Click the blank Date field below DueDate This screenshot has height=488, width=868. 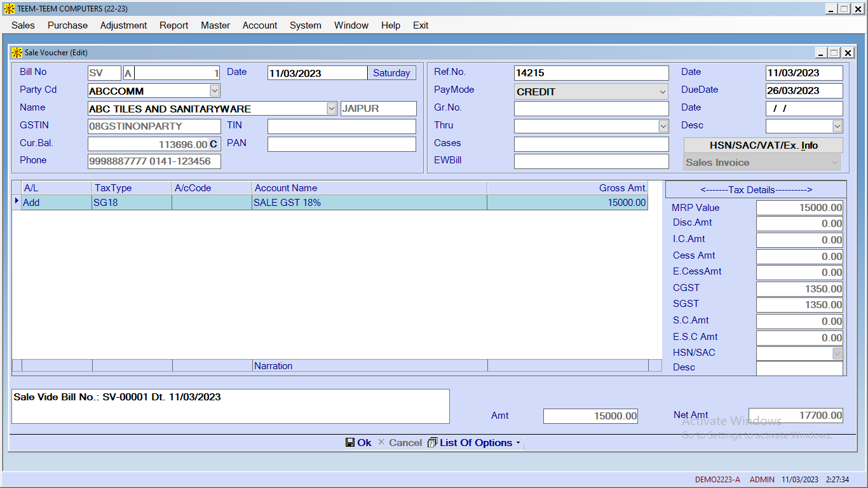(x=804, y=109)
